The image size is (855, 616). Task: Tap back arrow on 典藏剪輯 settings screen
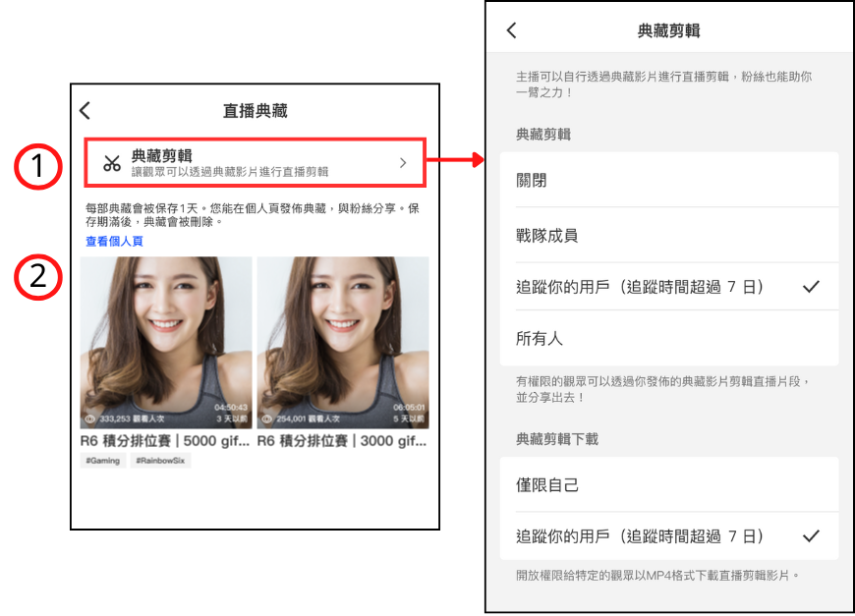(x=511, y=30)
